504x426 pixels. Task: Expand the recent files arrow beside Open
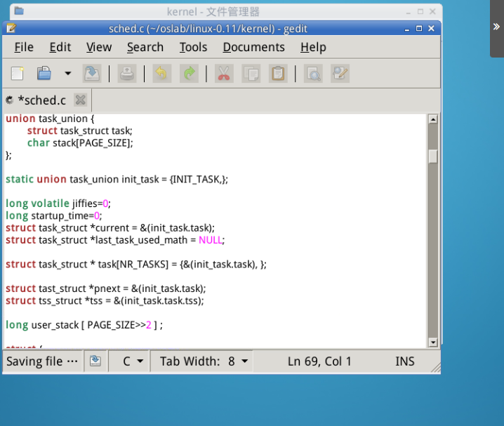coord(67,74)
